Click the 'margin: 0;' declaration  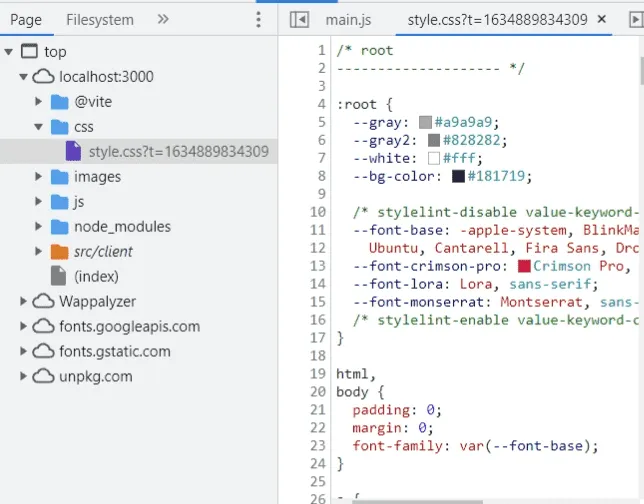(x=393, y=428)
